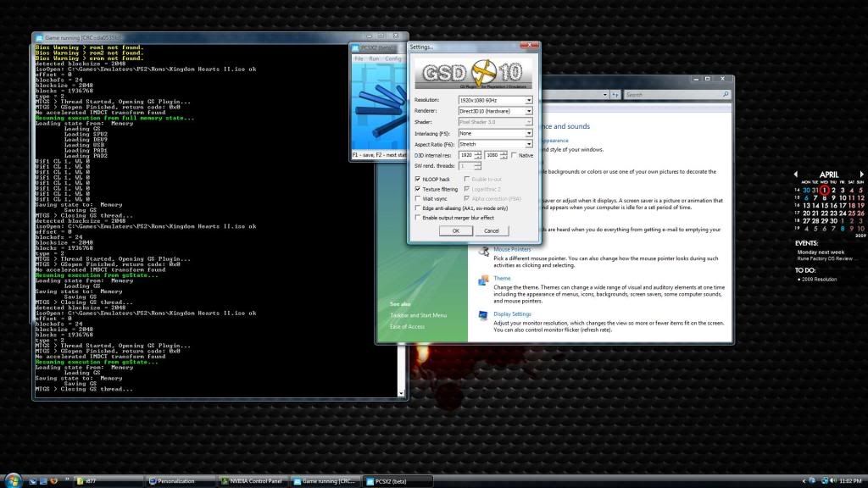The height and width of the screenshot is (488, 868).
Task: Expand address bar history dropdown in Personalization
Action: pyautogui.click(x=604, y=95)
